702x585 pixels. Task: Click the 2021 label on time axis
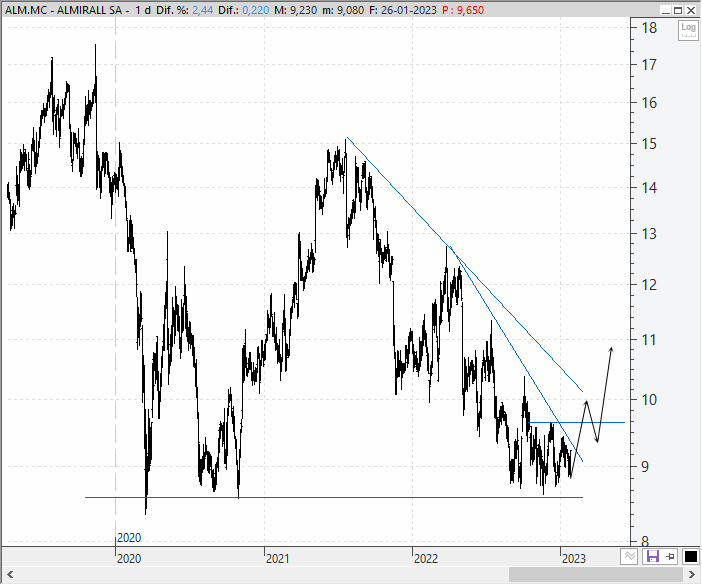pos(278,559)
